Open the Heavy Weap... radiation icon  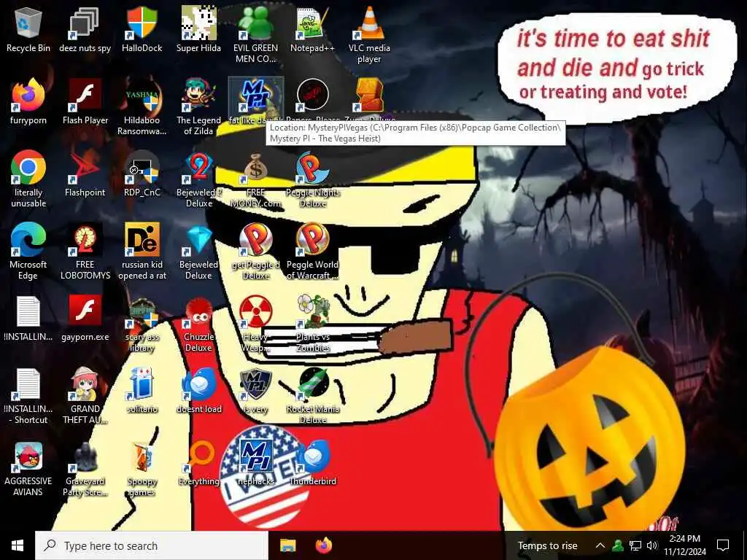[255, 324]
